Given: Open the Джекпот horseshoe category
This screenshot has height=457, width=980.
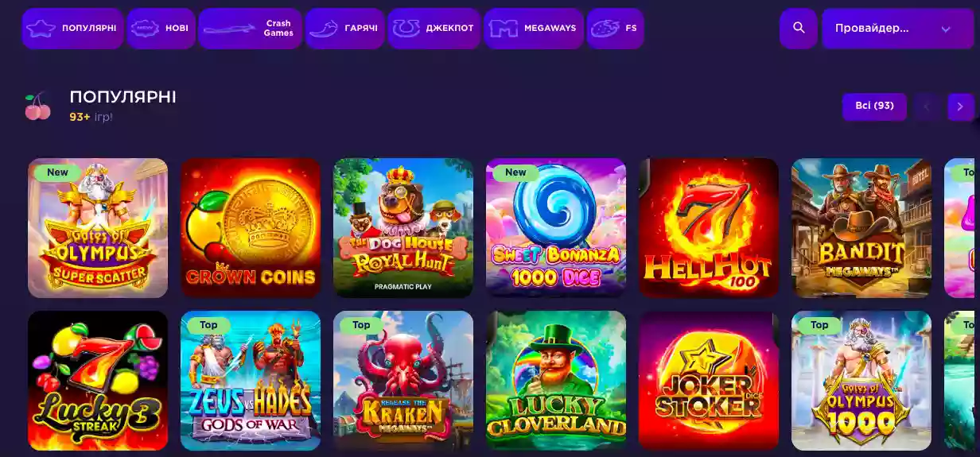Looking at the screenshot, I should [434, 29].
